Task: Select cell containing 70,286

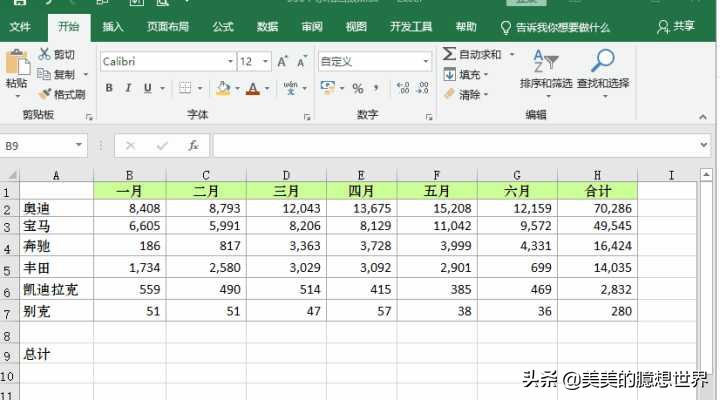Action: click(x=597, y=208)
